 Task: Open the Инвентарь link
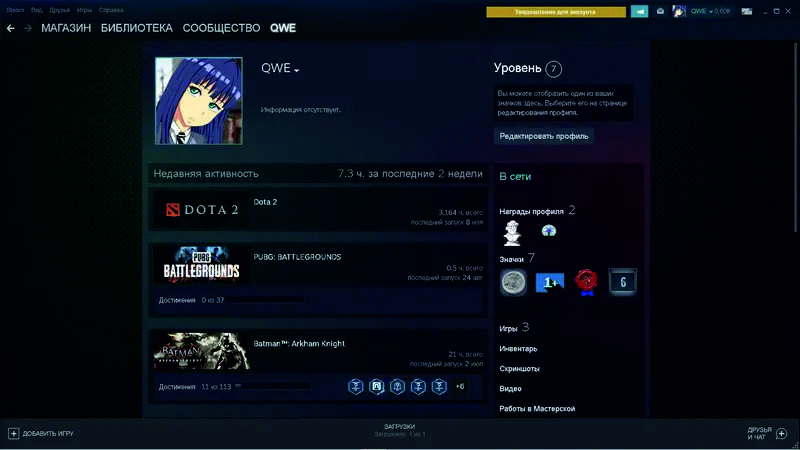click(x=518, y=349)
